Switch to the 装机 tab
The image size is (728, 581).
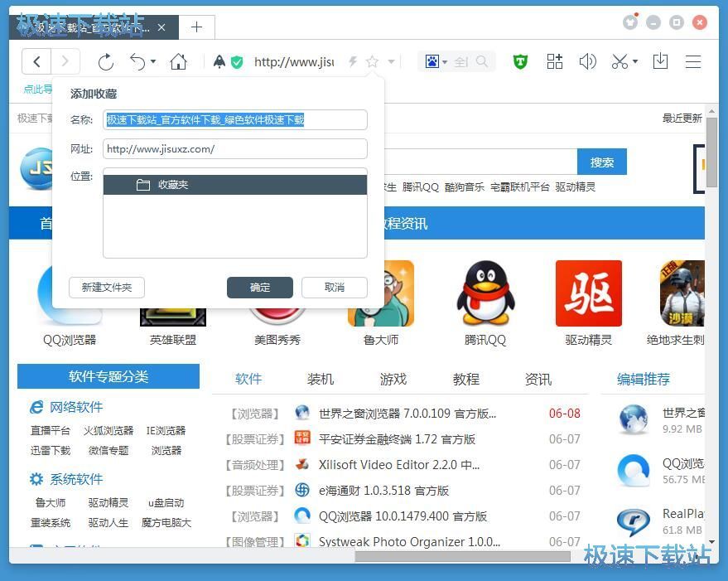pos(321,379)
